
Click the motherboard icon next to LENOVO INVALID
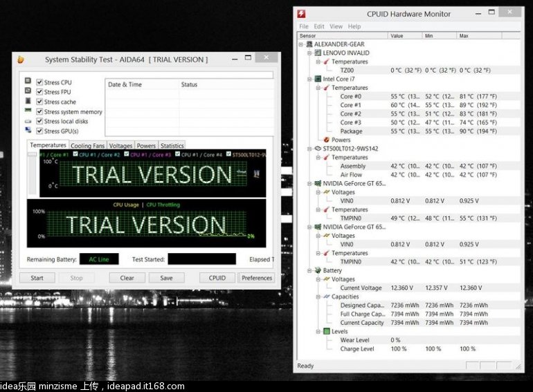click(x=318, y=53)
